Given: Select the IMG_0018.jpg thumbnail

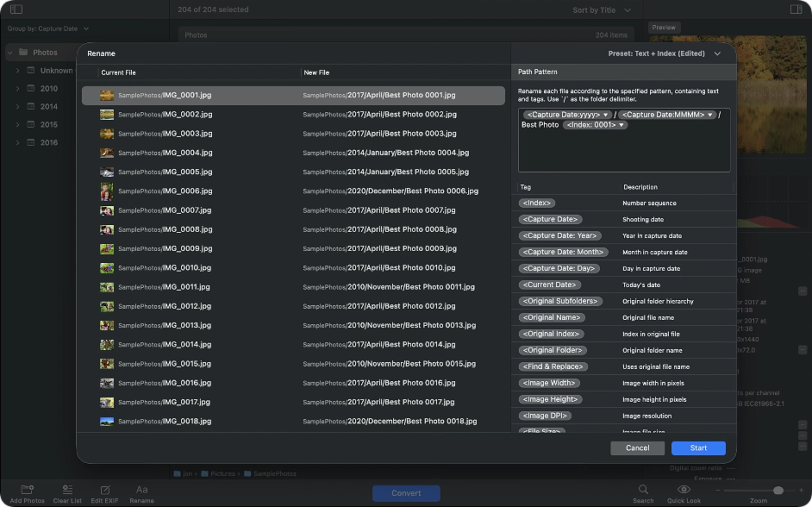Looking at the screenshot, I should [x=107, y=422].
